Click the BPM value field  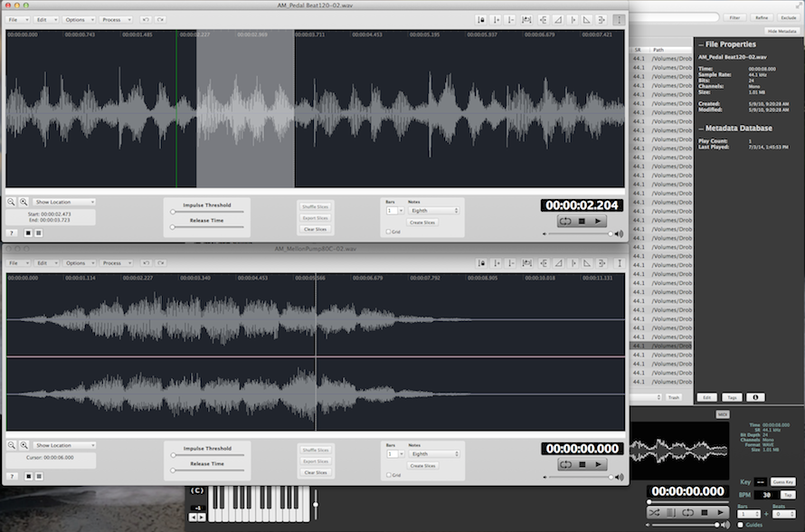pos(767,495)
